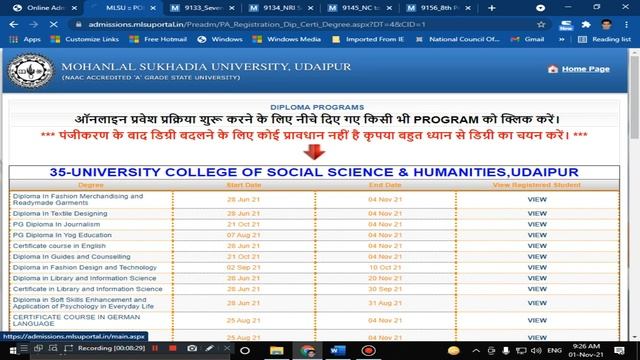This screenshot has height=360, width=640.
Task: Pause the screen recording
Action: pyautogui.click(x=155, y=348)
